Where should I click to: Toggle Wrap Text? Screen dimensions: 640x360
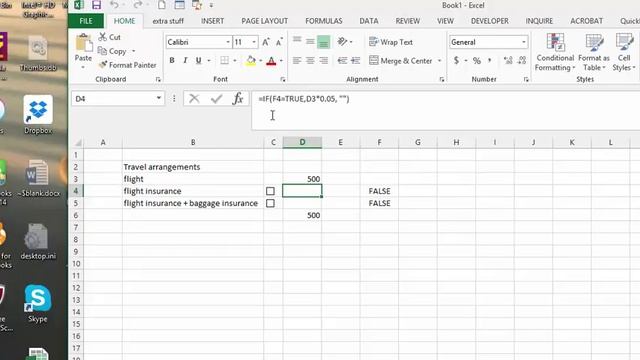click(391, 42)
